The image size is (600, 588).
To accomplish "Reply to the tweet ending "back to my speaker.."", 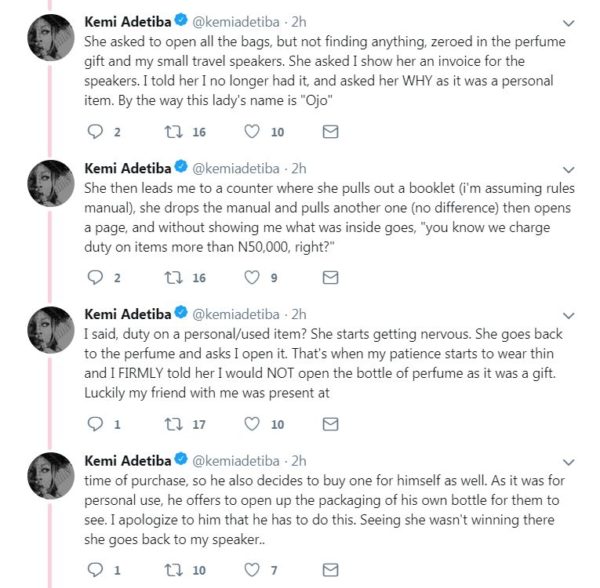I will coord(95,570).
